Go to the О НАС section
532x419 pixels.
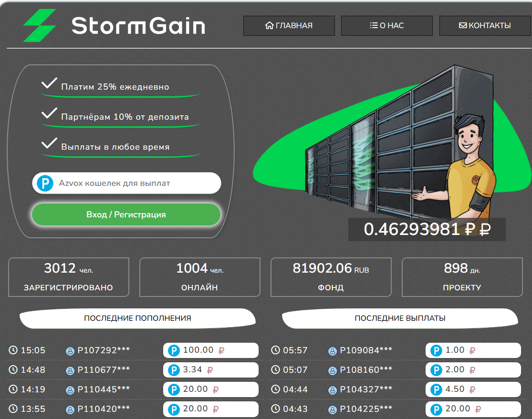pyautogui.click(x=386, y=26)
